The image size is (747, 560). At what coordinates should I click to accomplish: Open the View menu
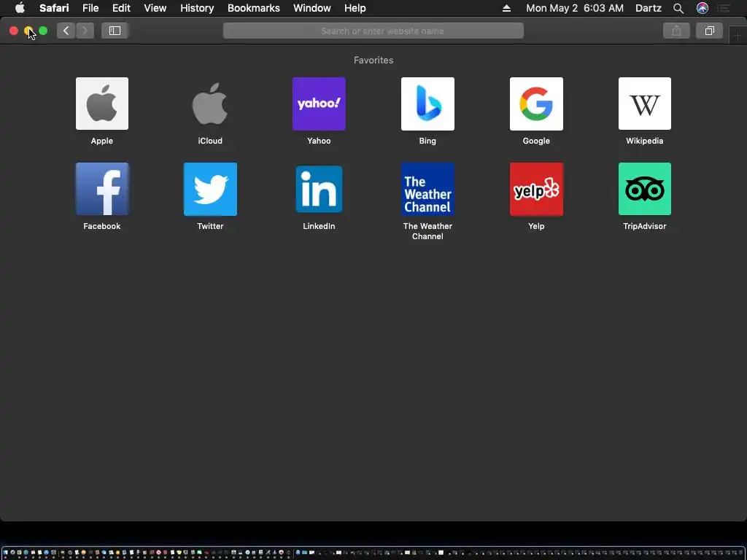pos(155,8)
